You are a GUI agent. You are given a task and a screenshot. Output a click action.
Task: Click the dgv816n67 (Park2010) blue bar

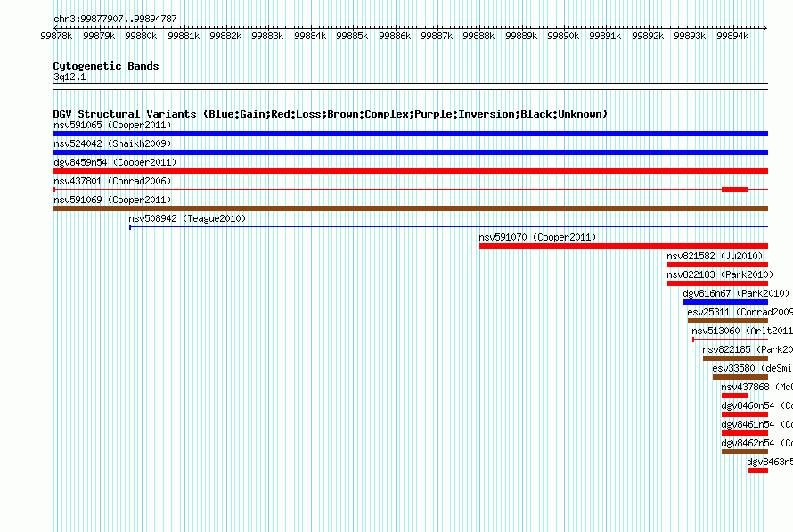725,302
